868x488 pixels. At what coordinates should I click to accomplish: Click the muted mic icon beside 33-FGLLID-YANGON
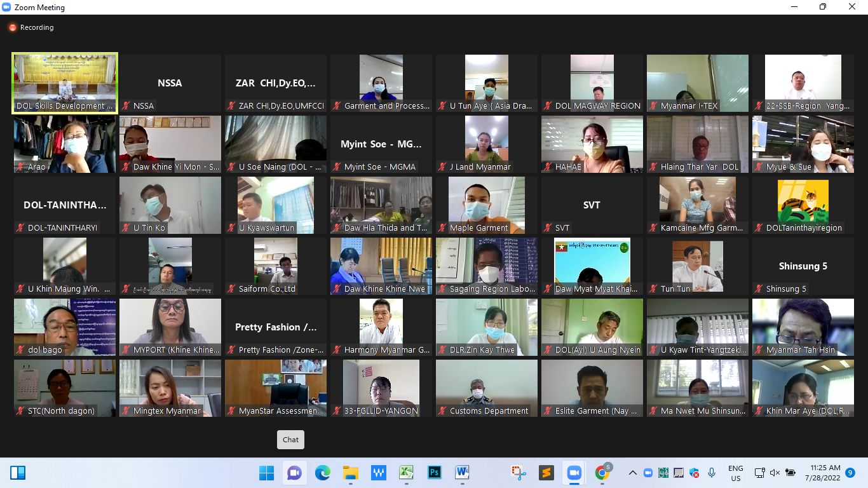[337, 411]
